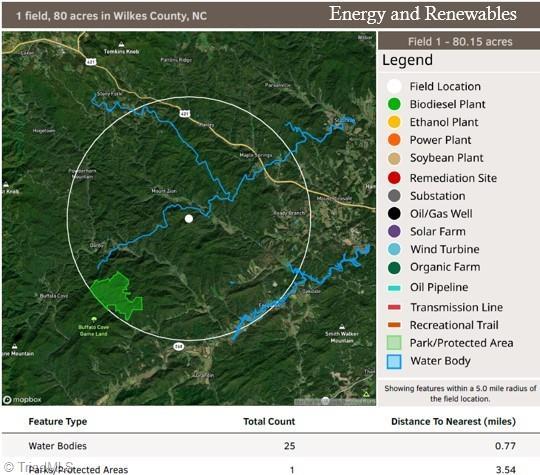Viewport: 540px width, 475px height.
Task: Click the white field location marker on map
Action: point(189,219)
